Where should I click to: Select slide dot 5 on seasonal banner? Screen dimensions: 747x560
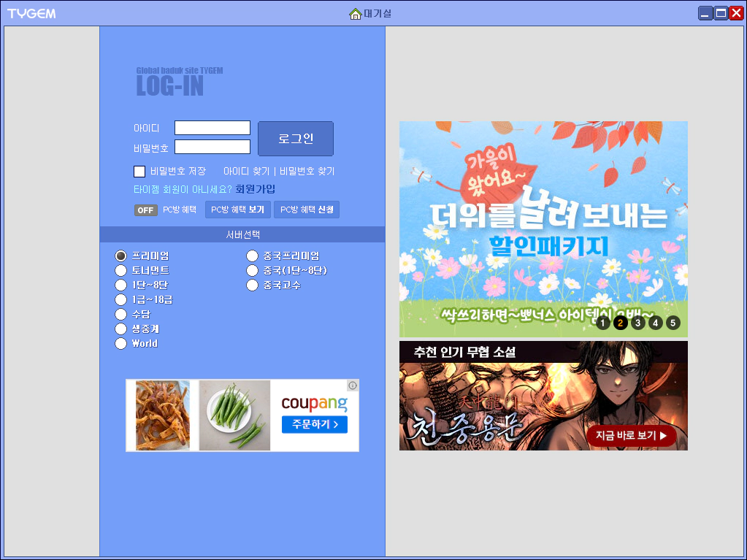coord(674,322)
